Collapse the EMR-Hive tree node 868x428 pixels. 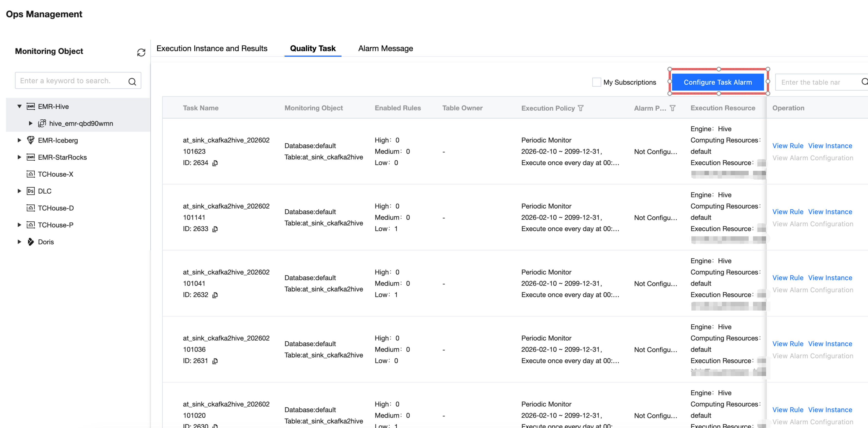tap(19, 107)
